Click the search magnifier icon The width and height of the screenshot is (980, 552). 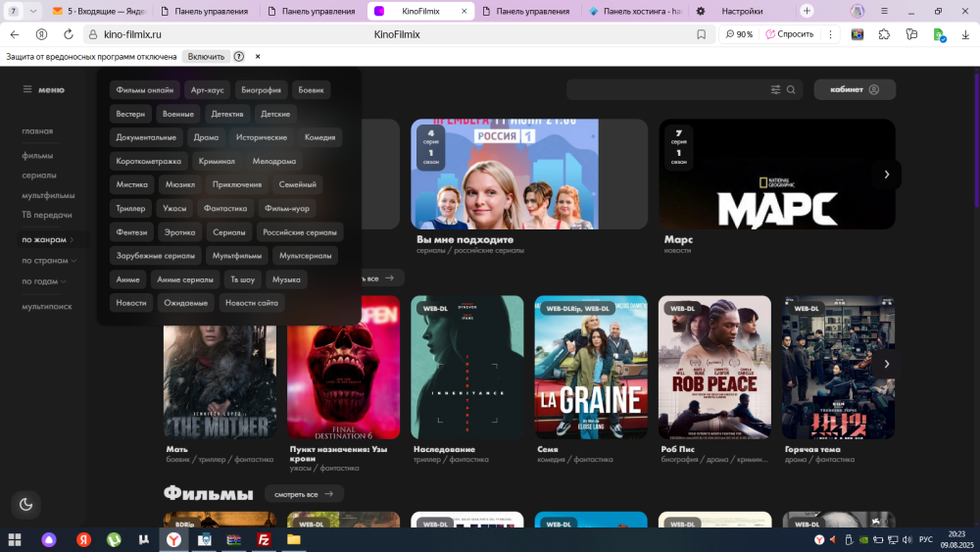click(792, 89)
